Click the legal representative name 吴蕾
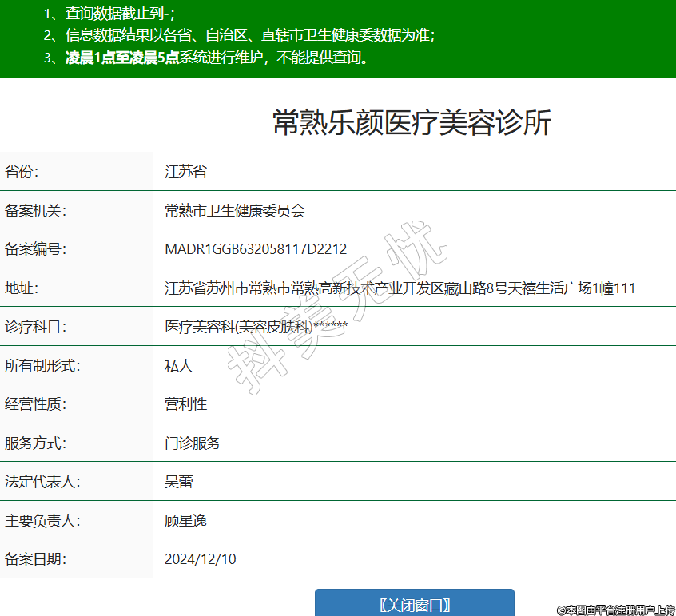This screenshot has height=616, width=676. [x=178, y=482]
